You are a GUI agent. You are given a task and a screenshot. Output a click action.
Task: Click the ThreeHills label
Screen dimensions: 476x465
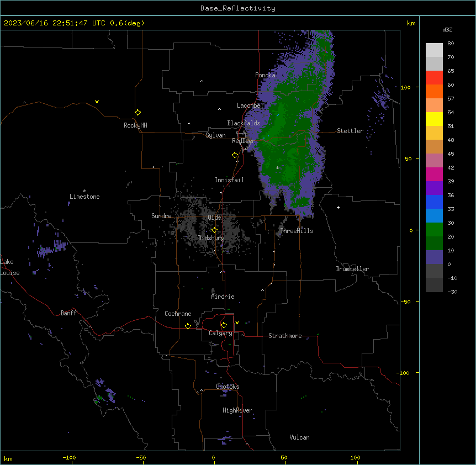[297, 231]
